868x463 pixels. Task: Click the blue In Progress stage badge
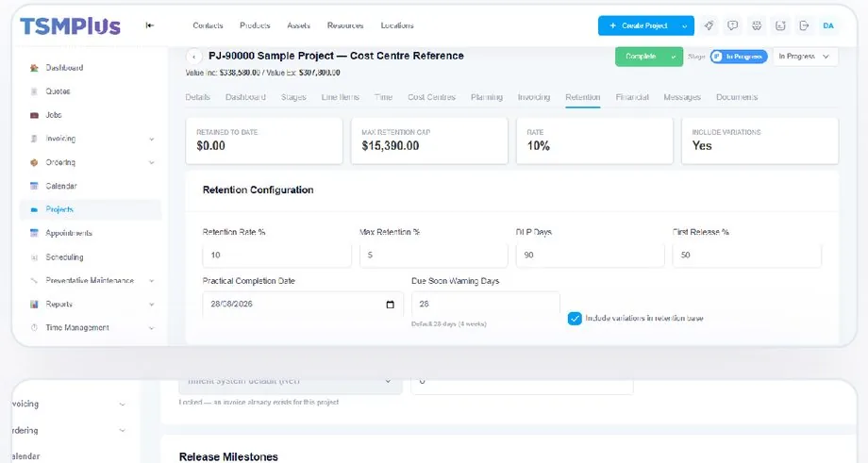coord(739,57)
